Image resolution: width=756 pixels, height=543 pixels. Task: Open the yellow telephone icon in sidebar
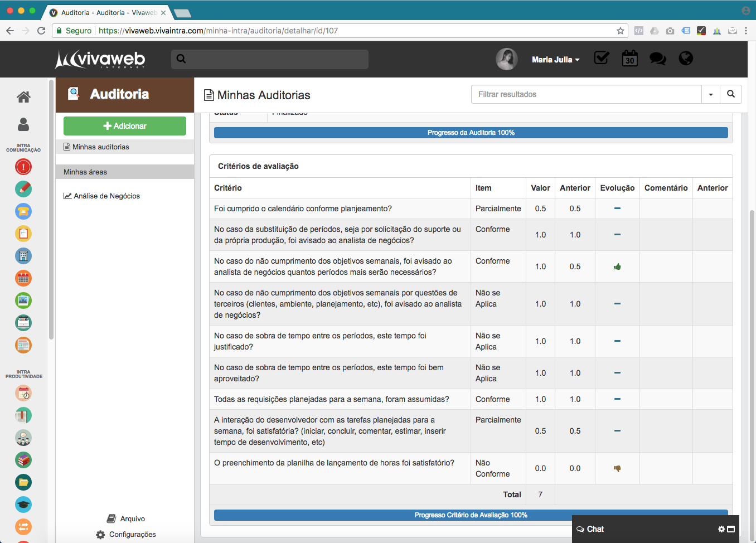click(23, 211)
